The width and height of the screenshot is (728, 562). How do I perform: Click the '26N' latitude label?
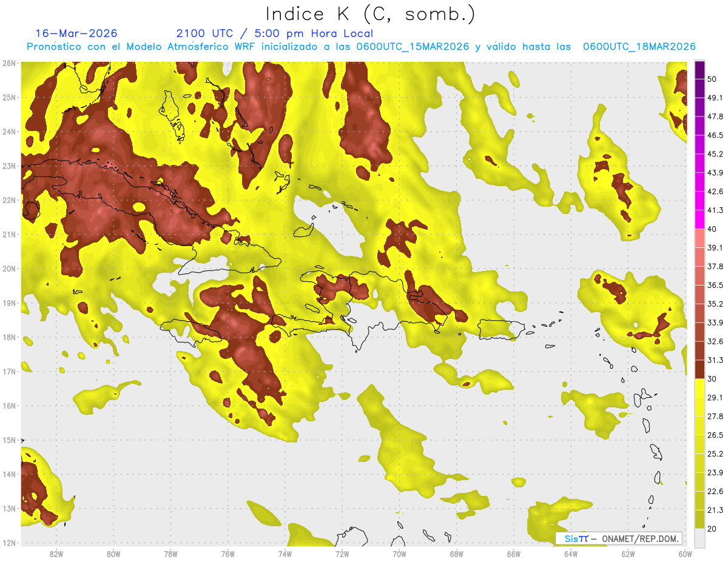[x=9, y=63]
